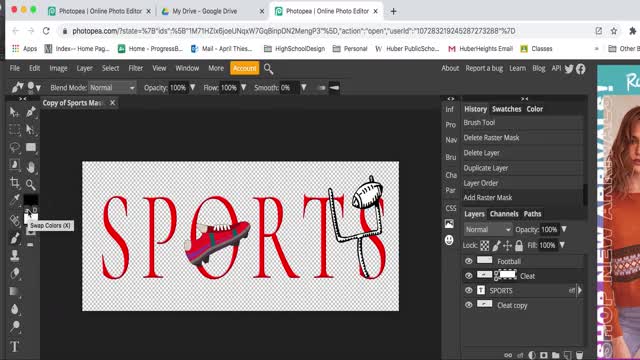Image resolution: width=640 pixels, height=360 pixels.
Task: Open the File menu
Action: pos(15,68)
